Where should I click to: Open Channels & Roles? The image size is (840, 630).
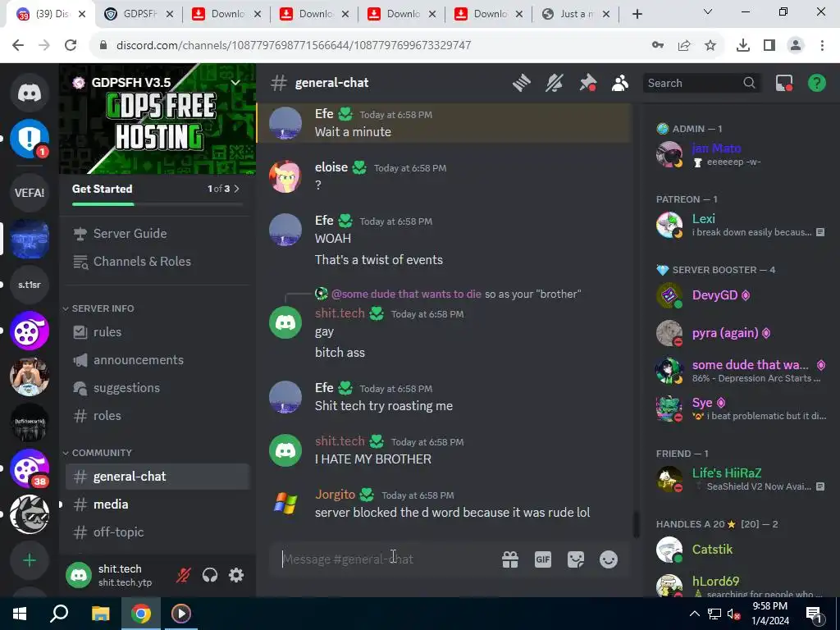[157, 262]
